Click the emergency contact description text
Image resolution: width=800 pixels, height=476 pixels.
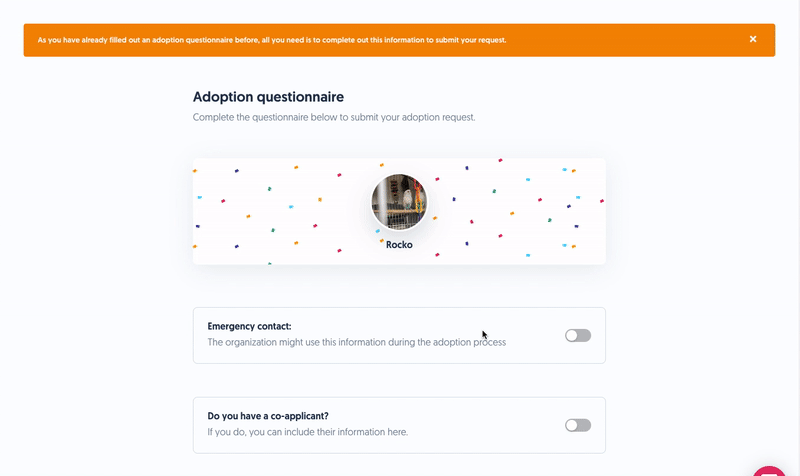tap(356, 342)
